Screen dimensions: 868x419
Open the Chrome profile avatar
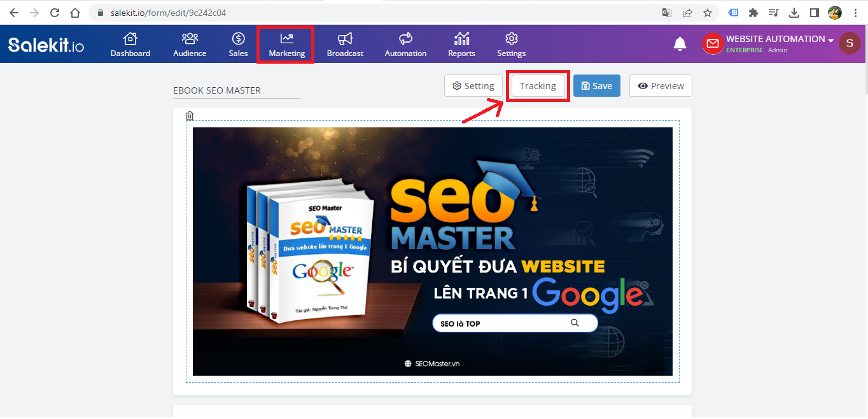click(835, 13)
